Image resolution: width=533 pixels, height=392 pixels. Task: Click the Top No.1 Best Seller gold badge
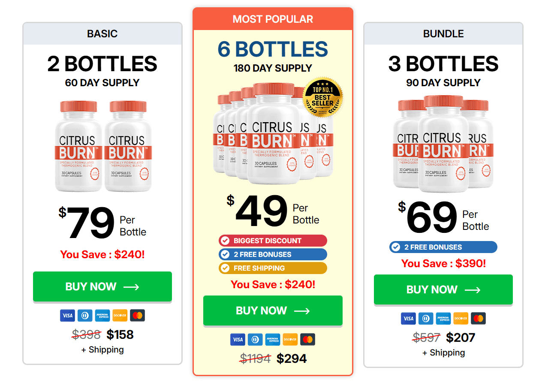tap(322, 97)
